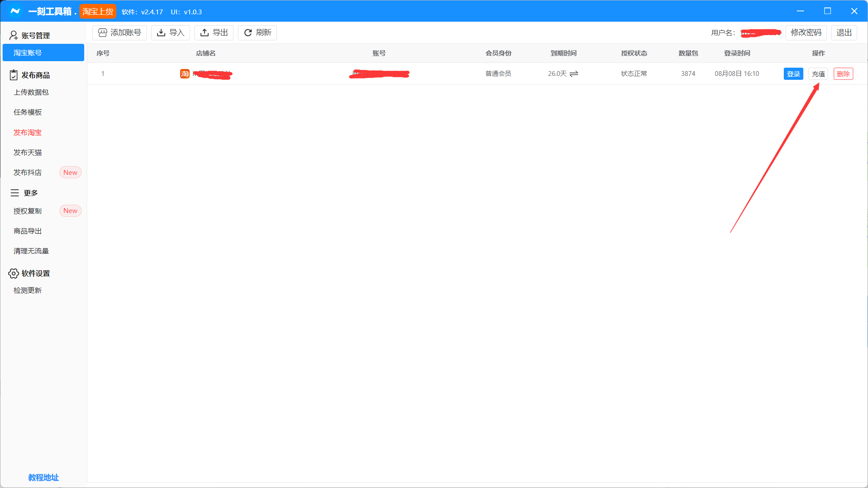This screenshot has width=868, height=488.
Task: Click the 授权状态 column header
Action: (634, 53)
